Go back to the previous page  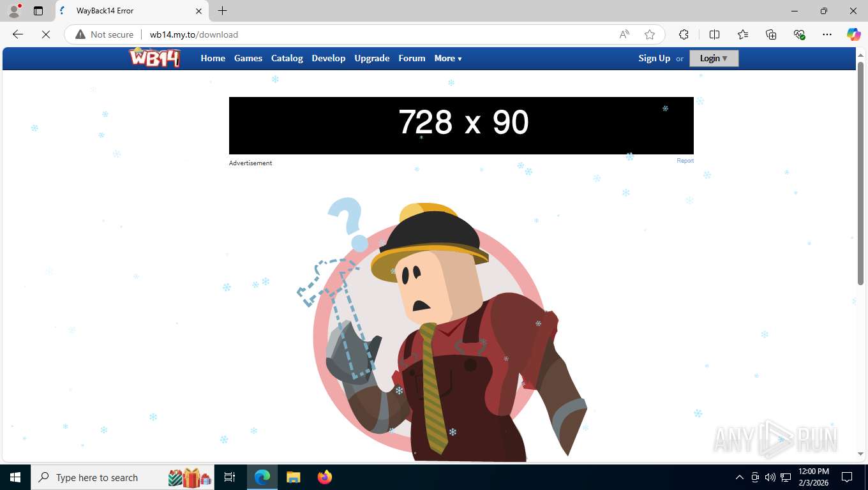click(x=18, y=34)
